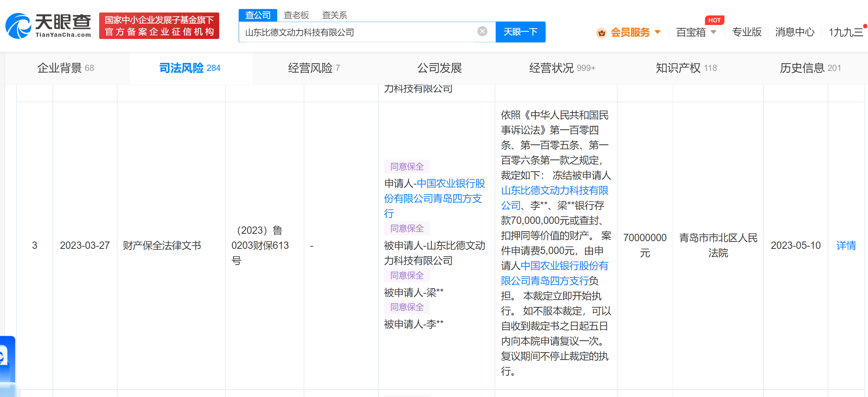Image resolution: width=868 pixels, height=397 pixels.
Task: Switch to the 查公司 search tab
Action: (258, 15)
